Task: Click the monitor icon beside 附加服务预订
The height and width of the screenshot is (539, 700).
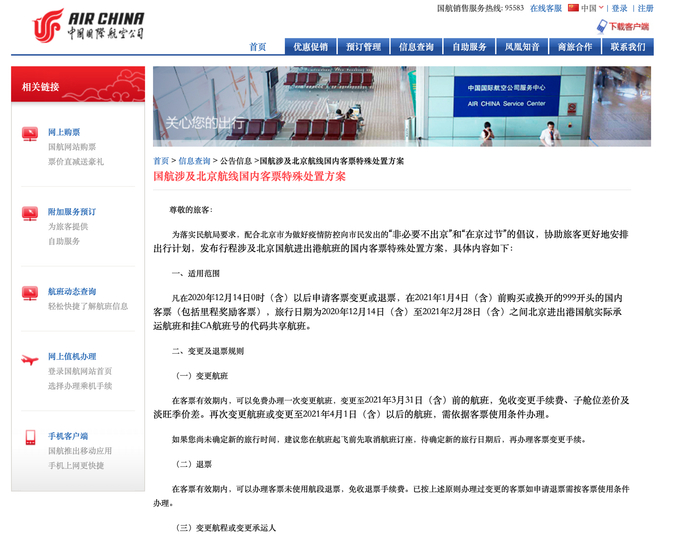Action: tap(30, 213)
